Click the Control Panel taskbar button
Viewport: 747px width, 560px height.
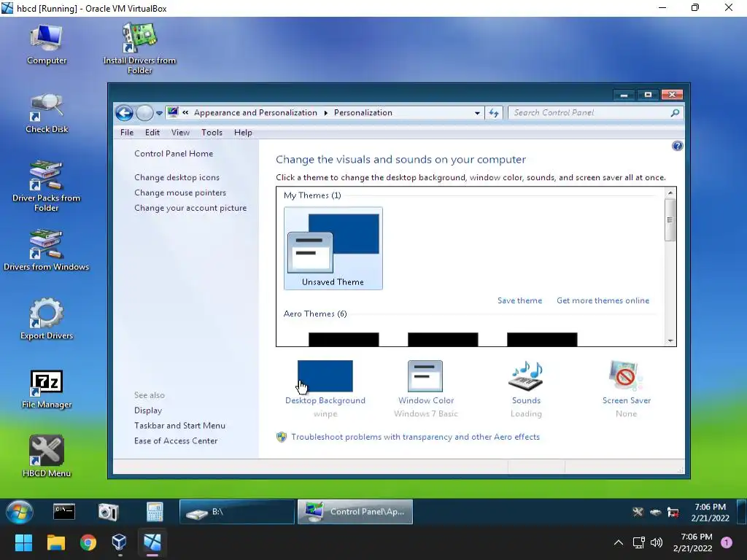coord(355,512)
